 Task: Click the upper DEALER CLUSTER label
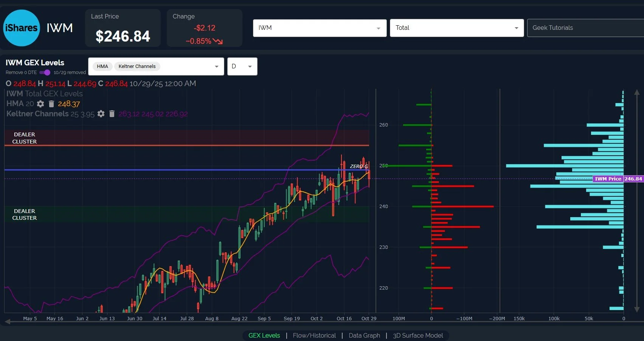25,138
